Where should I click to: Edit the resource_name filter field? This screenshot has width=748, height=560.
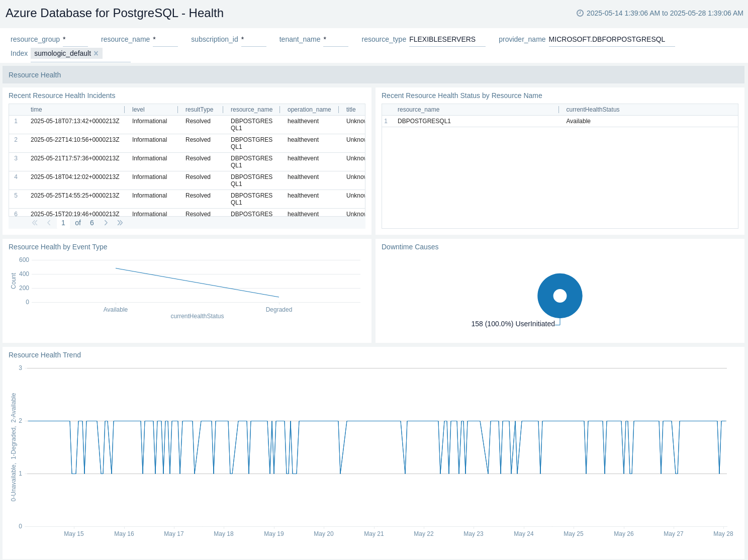click(x=165, y=39)
